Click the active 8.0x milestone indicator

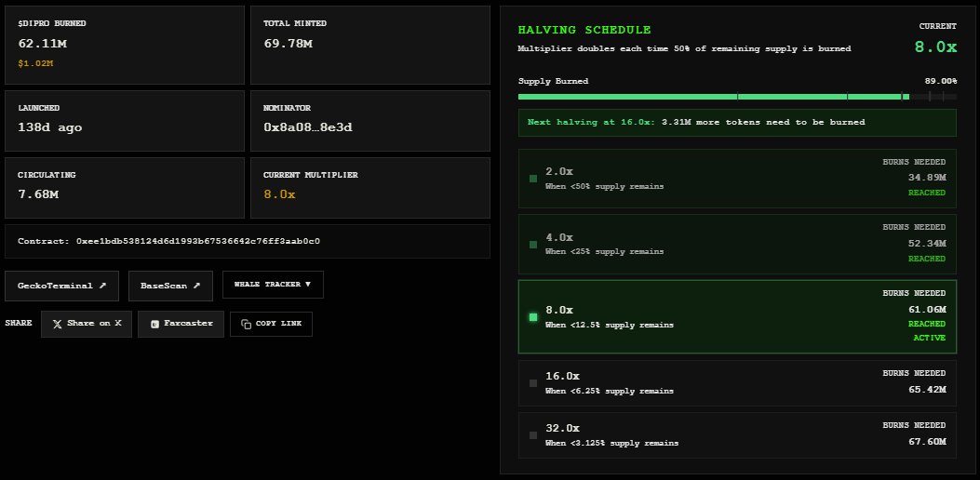point(533,317)
